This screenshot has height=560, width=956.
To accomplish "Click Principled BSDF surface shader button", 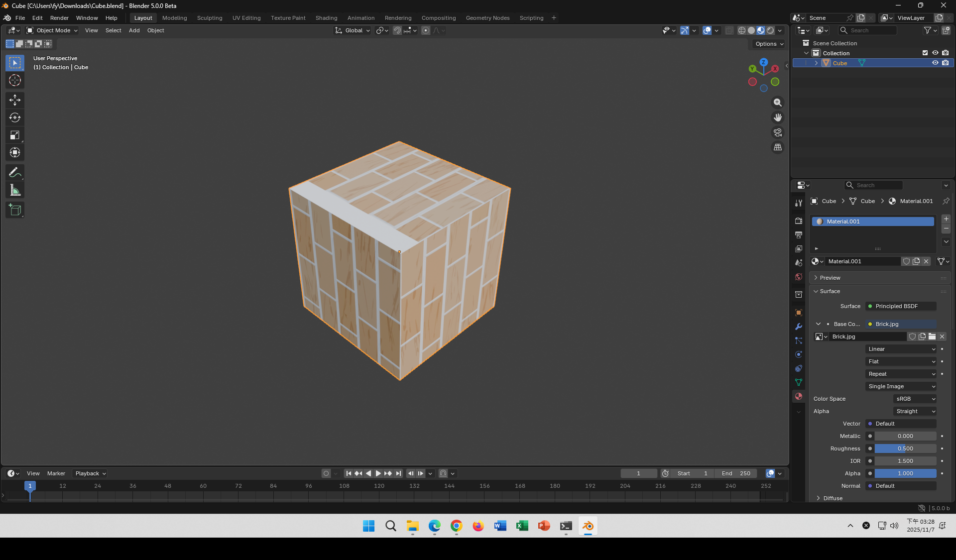I will 901,306.
